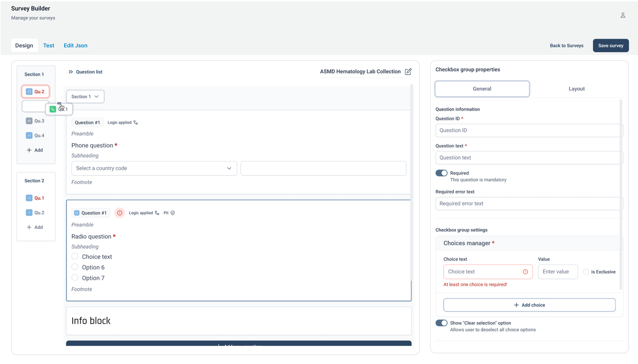The image size is (638, 364).
Task: Select Qu.1 icon in Section 2
Action: (29, 198)
